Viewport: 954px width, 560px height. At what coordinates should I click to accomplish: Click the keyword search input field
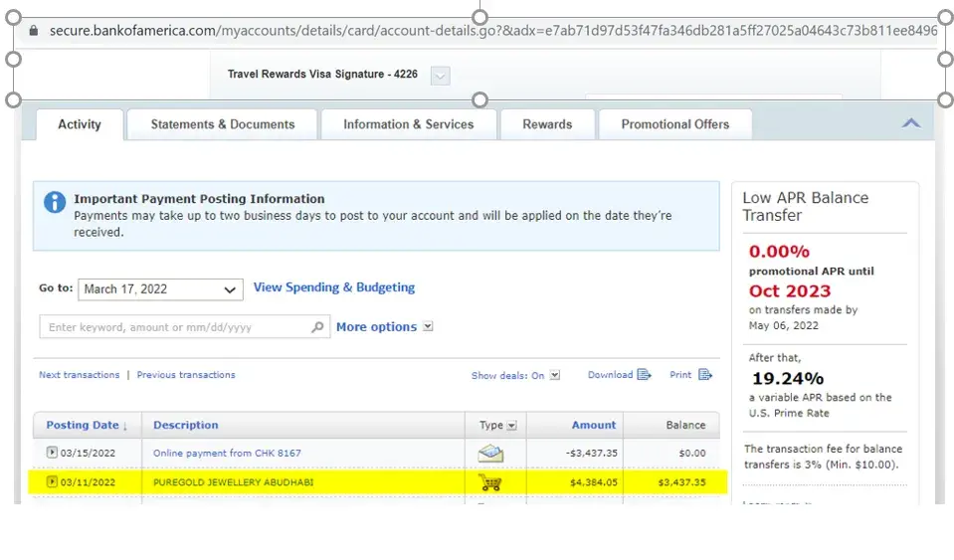174,327
